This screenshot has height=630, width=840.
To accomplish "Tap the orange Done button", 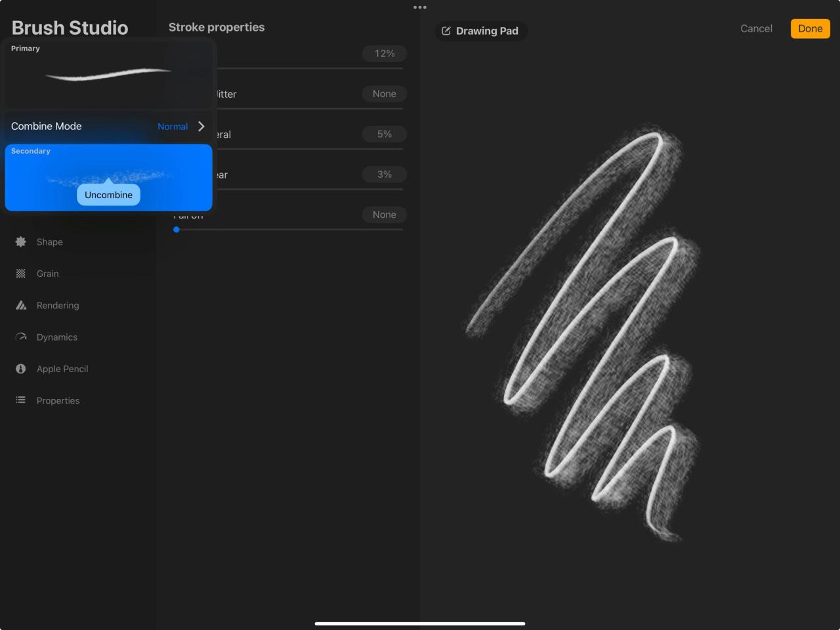I will 810,28.
